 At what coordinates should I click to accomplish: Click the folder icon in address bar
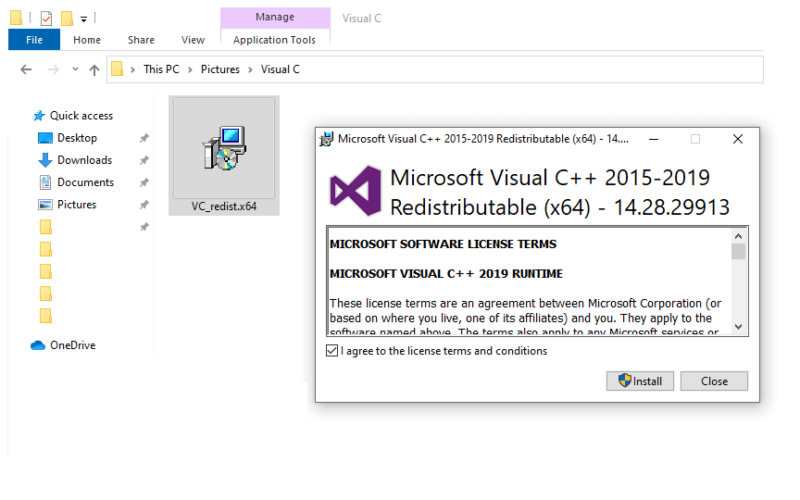click(x=117, y=69)
